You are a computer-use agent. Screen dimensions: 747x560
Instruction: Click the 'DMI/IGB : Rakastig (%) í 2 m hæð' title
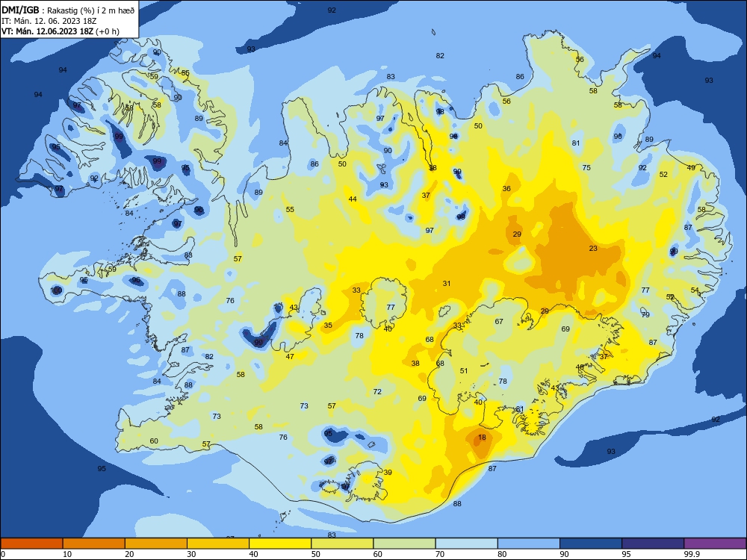click(x=68, y=10)
